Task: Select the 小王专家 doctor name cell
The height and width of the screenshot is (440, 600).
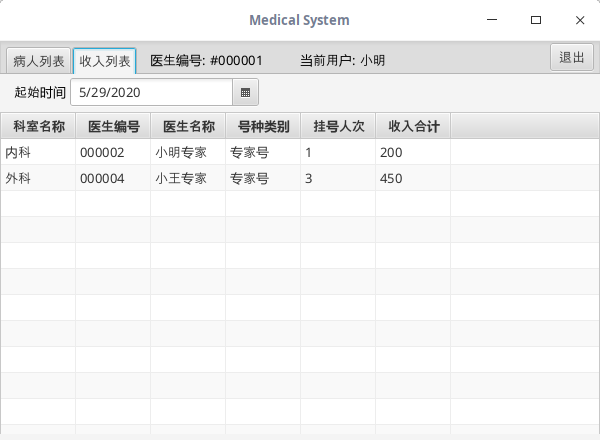Action: [x=188, y=178]
